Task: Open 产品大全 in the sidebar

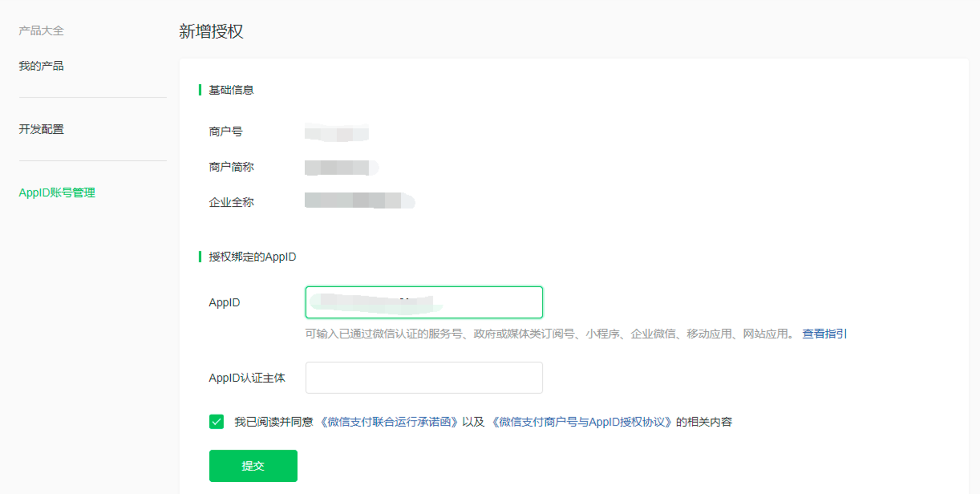Action: pyautogui.click(x=41, y=31)
